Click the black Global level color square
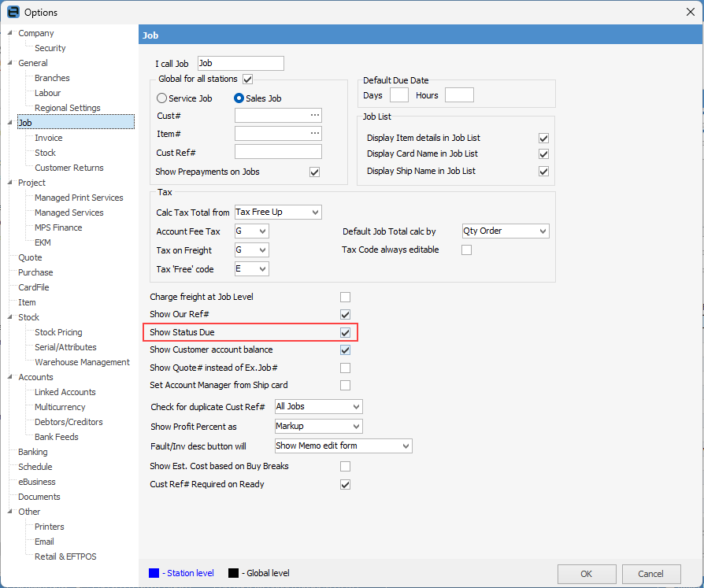The height and width of the screenshot is (588, 704). pos(233,573)
